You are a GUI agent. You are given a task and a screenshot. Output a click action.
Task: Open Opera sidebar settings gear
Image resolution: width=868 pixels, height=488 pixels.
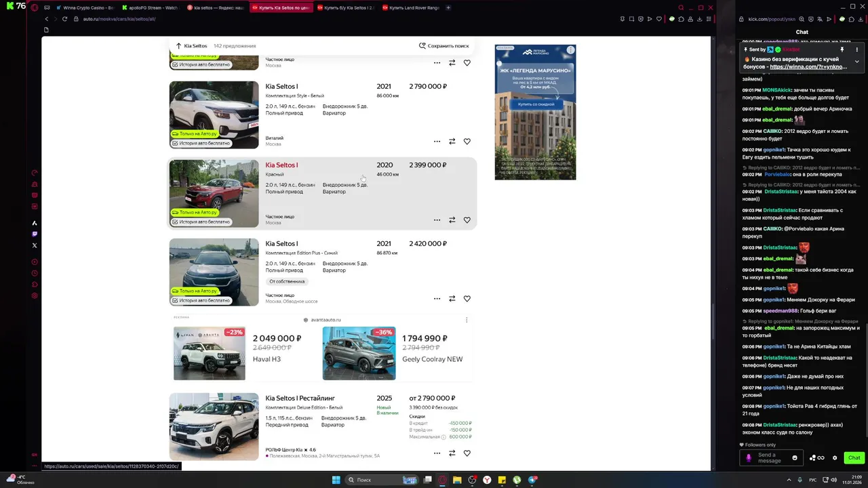click(35, 296)
